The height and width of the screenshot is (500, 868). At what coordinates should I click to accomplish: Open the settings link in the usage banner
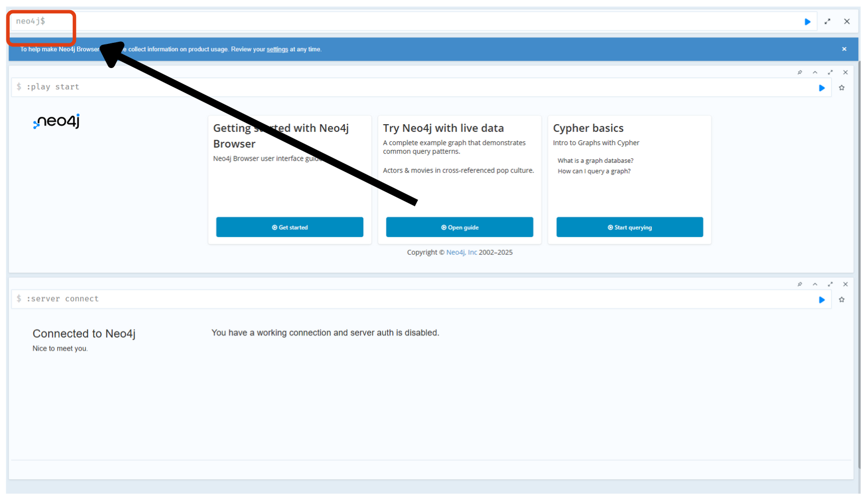[277, 49]
